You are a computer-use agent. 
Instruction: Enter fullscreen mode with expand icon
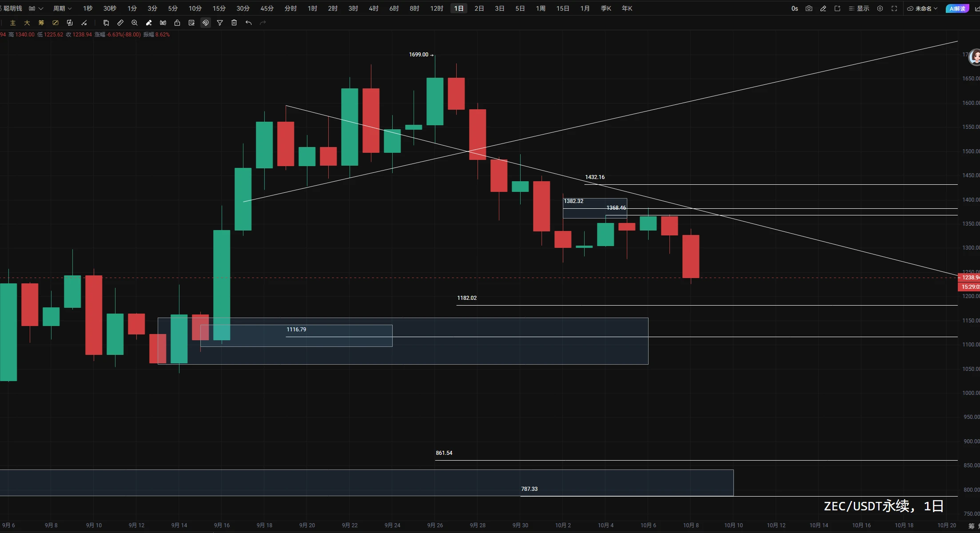click(894, 8)
